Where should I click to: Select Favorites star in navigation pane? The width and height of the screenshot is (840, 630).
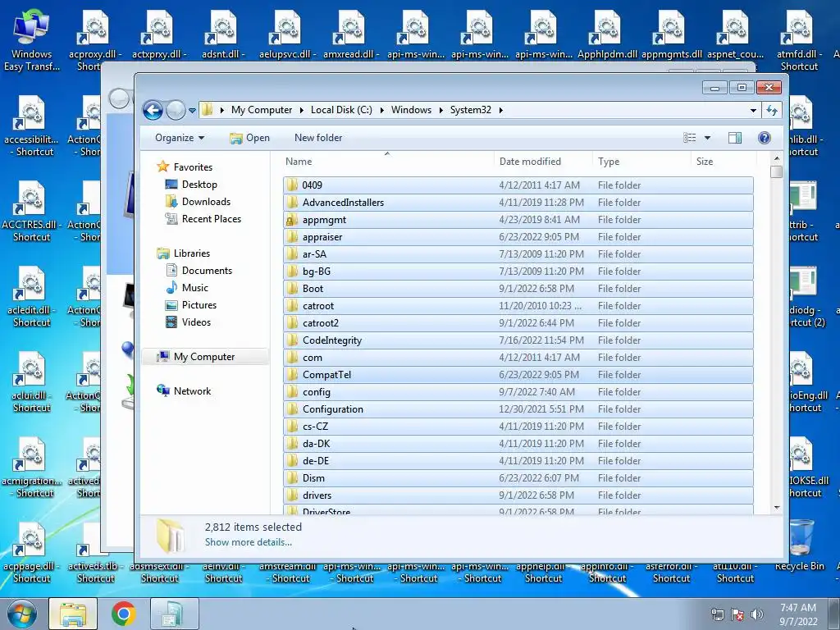pyautogui.click(x=163, y=167)
